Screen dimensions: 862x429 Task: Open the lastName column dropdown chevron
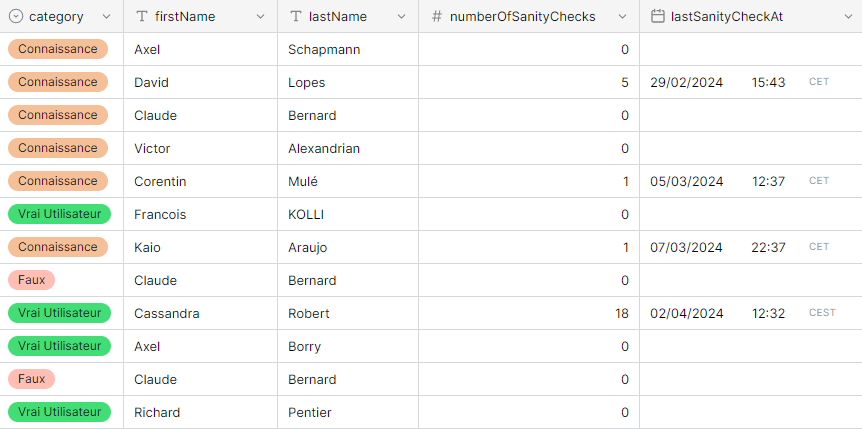coord(401,16)
